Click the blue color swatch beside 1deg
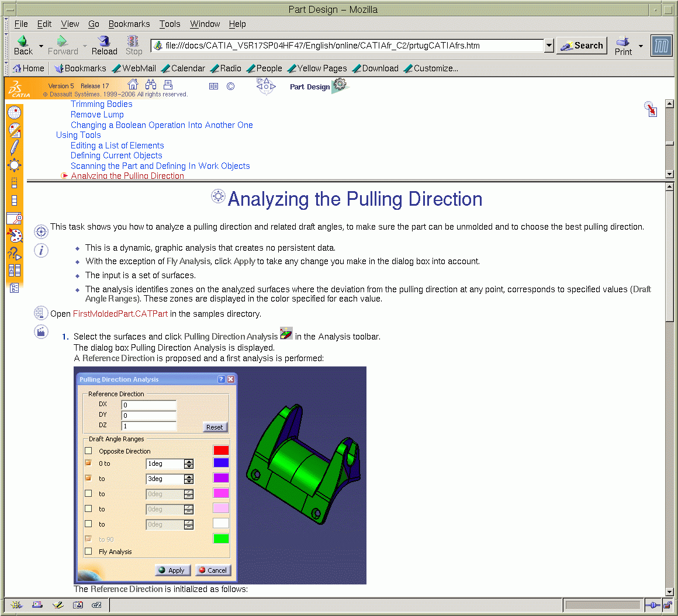The height and width of the screenshot is (616, 678). (221, 463)
